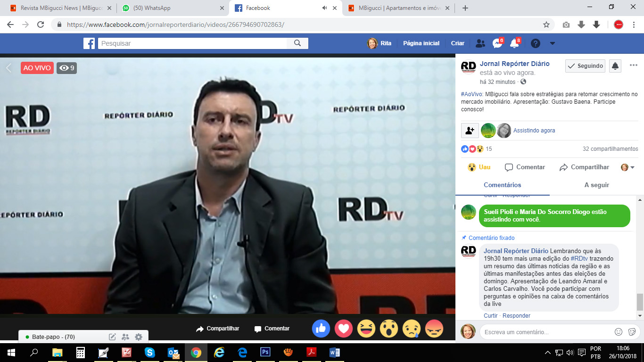The width and height of the screenshot is (644, 362).
Task: Click the search magnifier button in Facebook header
Action: pyautogui.click(x=297, y=43)
